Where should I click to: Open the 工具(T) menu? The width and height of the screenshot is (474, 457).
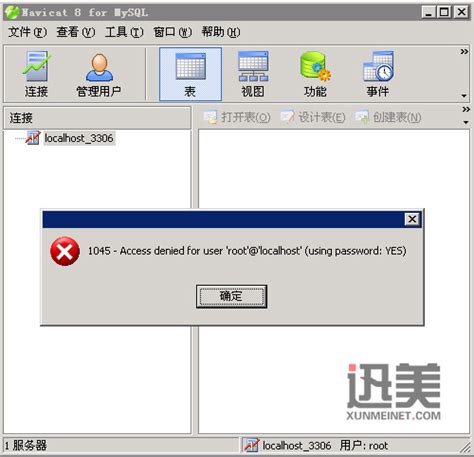(124, 32)
